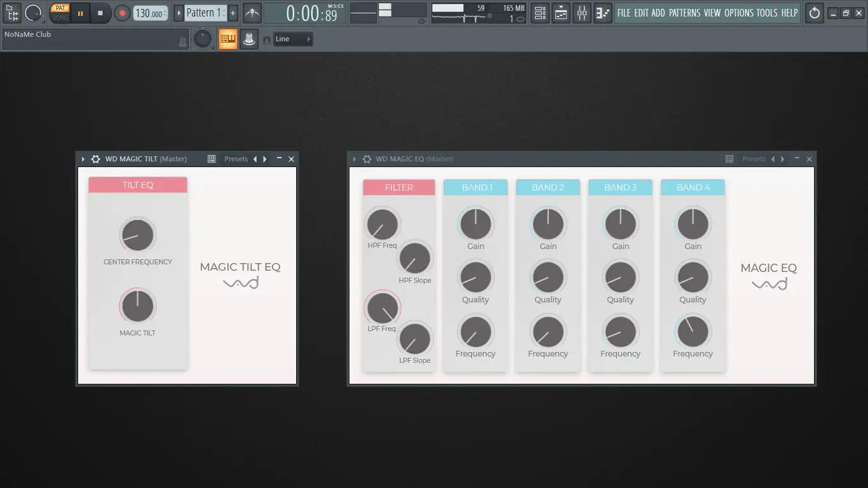Select the Pattern 1 selector

[205, 13]
